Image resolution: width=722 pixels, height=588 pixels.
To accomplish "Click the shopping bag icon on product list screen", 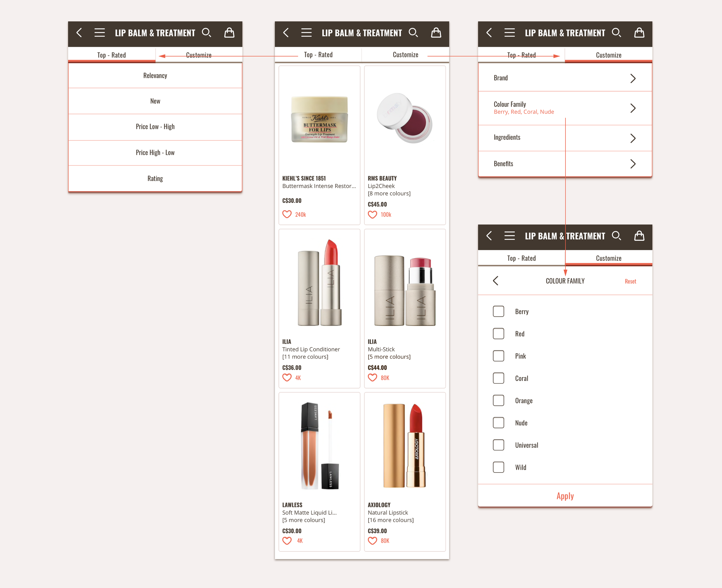I will coord(436,33).
